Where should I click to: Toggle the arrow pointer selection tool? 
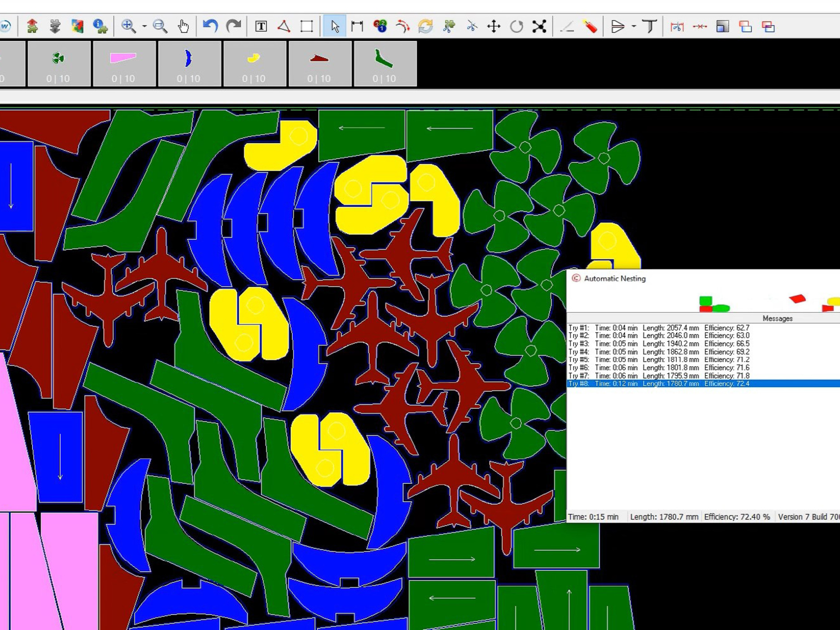(x=335, y=26)
